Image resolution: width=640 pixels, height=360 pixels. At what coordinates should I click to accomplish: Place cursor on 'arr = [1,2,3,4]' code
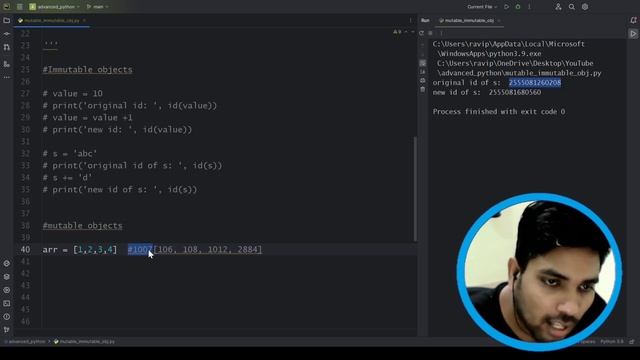[x=80, y=249]
